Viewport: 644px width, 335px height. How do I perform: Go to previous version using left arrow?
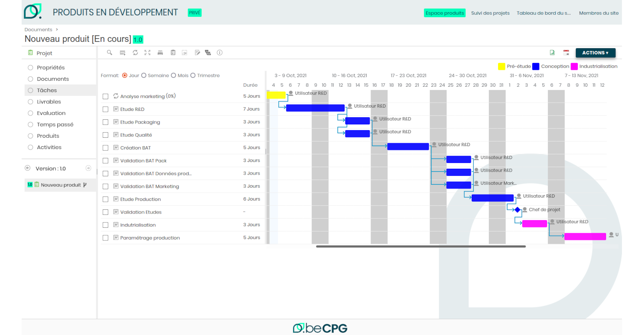(x=28, y=168)
